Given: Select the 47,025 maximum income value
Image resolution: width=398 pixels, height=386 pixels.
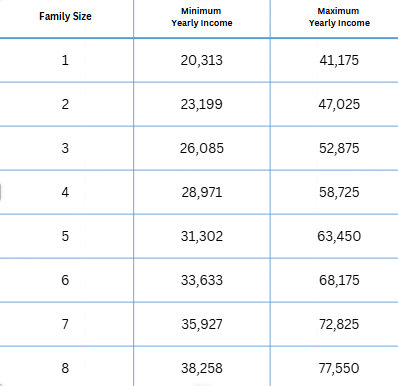Looking at the screenshot, I should point(339,104).
